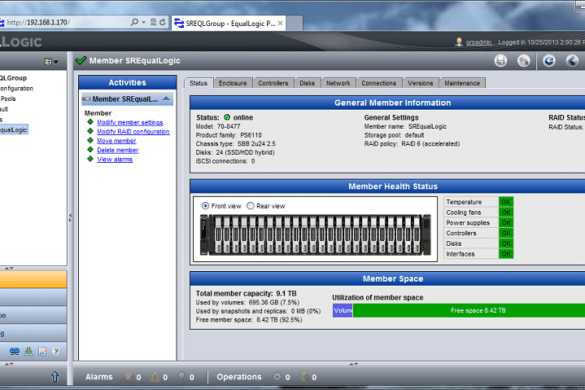Click the front view disk array image
585x390 pixels.
[316, 235]
